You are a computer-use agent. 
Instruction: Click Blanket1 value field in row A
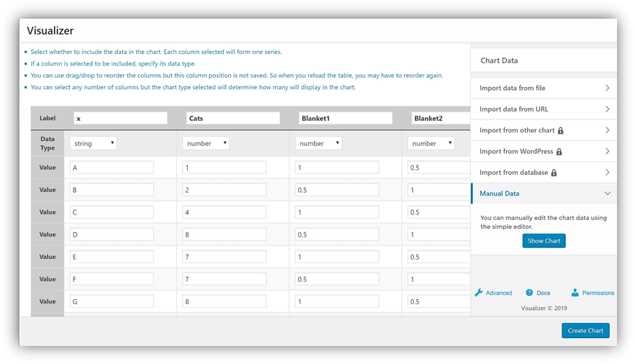click(336, 168)
